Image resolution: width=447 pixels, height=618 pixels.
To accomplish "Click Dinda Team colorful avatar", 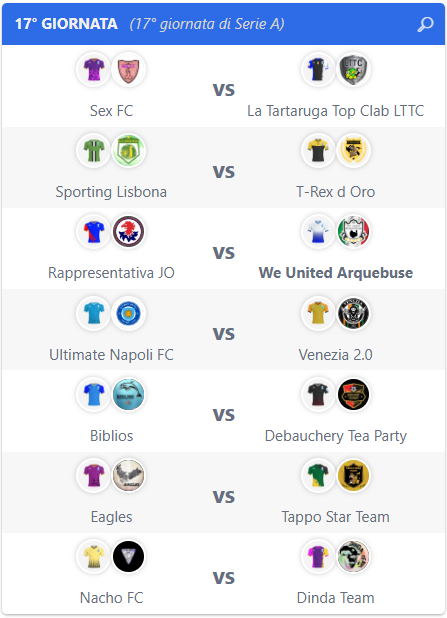I will (x=353, y=557).
